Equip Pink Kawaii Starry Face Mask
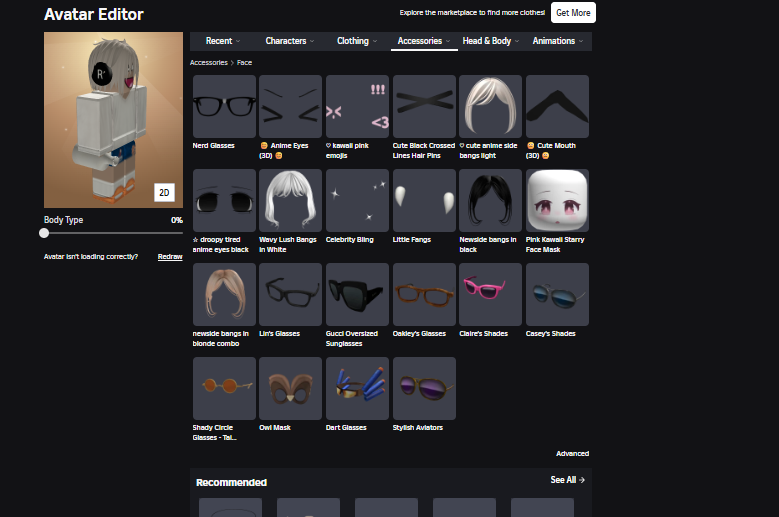The height and width of the screenshot is (517, 779). coord(557,200)
